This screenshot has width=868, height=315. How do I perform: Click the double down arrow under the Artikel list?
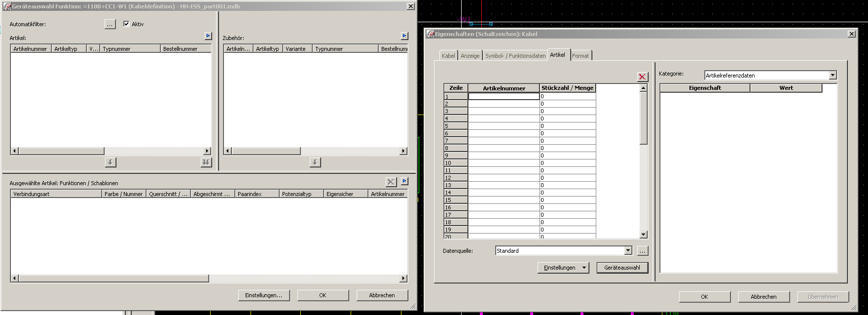tap(206, 162)
